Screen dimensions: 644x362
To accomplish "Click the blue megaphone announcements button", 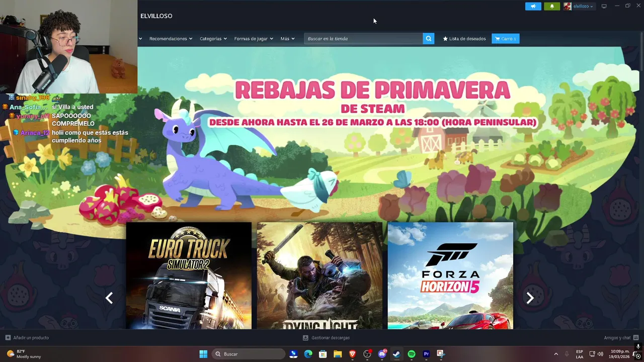I will coord(533,7).
